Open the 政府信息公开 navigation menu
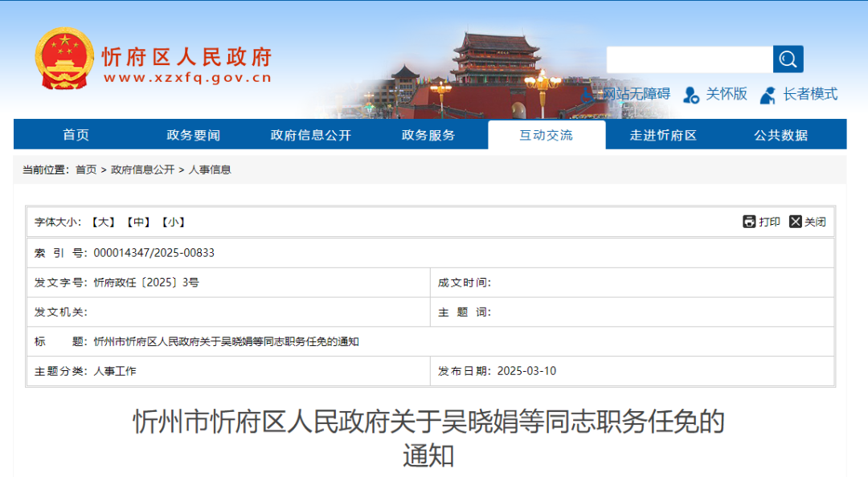The image size is (868, 477). pyautogui.click(x=309, y=134)
